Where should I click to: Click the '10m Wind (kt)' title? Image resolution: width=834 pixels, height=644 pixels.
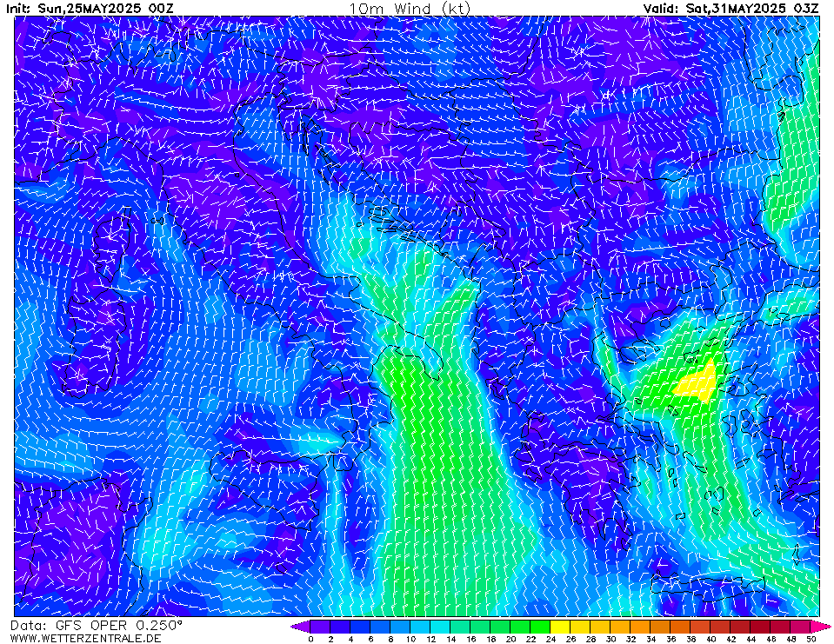tap(410, 9)
